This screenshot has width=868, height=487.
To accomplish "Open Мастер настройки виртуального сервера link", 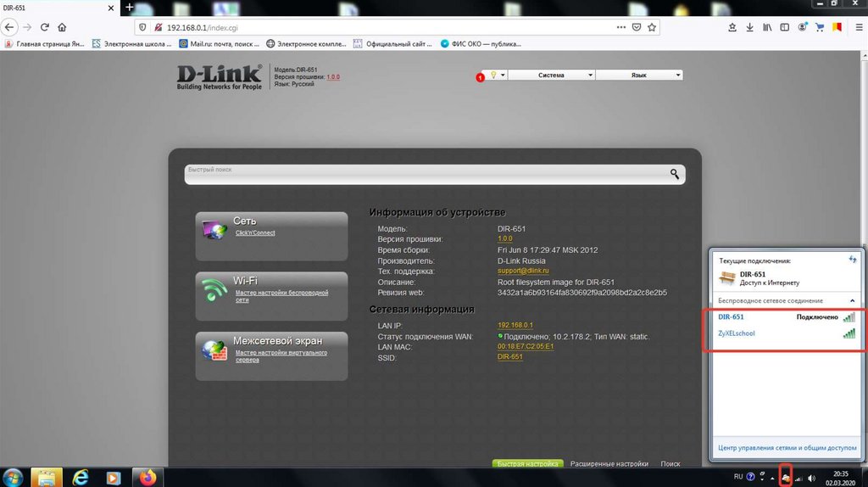I will pyautogui.click(x=281, y=356).
